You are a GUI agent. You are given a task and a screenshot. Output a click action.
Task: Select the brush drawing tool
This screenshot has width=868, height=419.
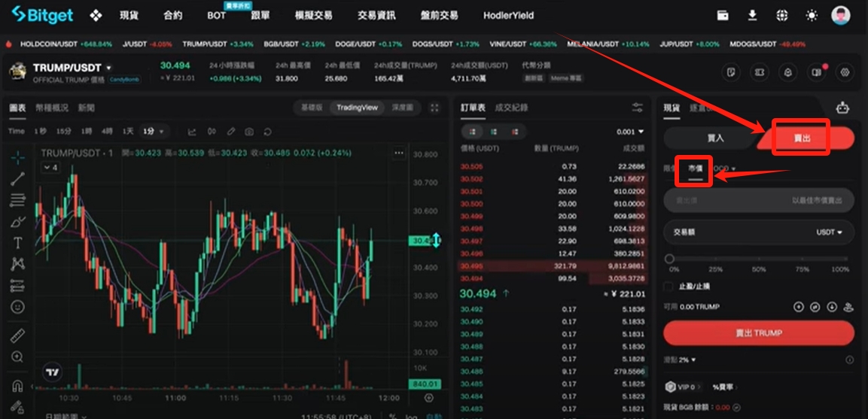click(x=18, y=222)
